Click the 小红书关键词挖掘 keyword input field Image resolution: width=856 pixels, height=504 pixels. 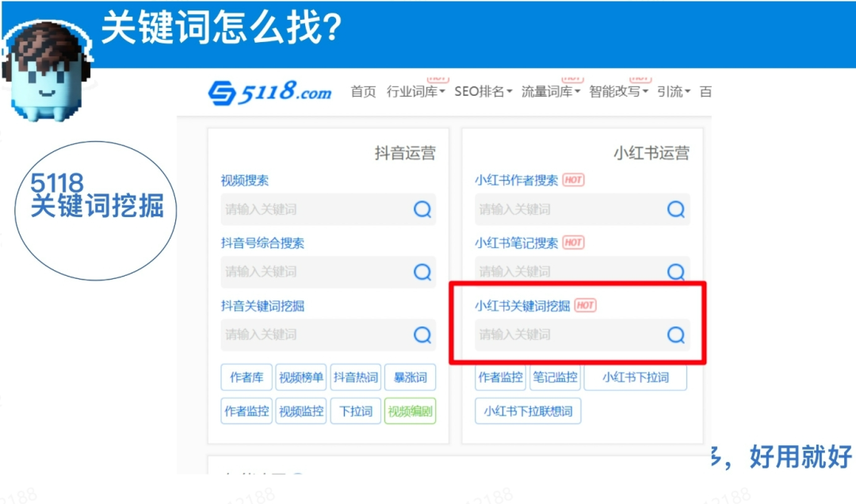(x=582, y=334)
